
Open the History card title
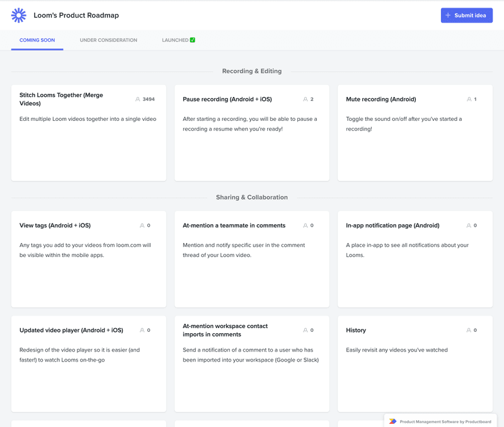point(356,330)
